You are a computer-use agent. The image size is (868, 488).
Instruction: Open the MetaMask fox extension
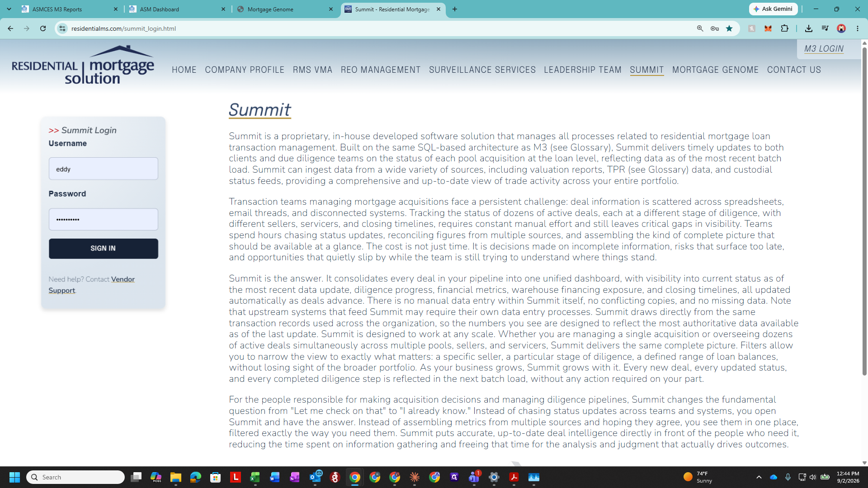(x=768, y=28)
